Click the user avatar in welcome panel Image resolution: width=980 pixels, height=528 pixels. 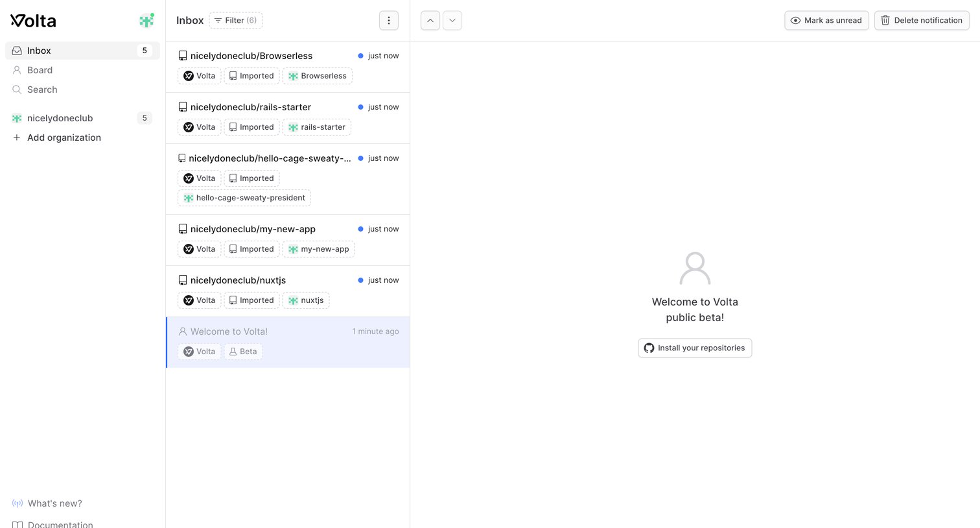click(695, 269)
